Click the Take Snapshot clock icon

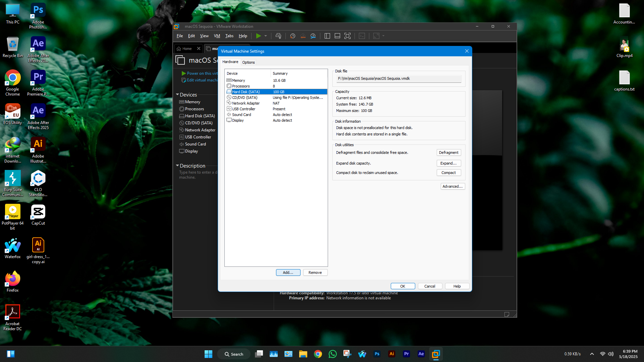292,36
